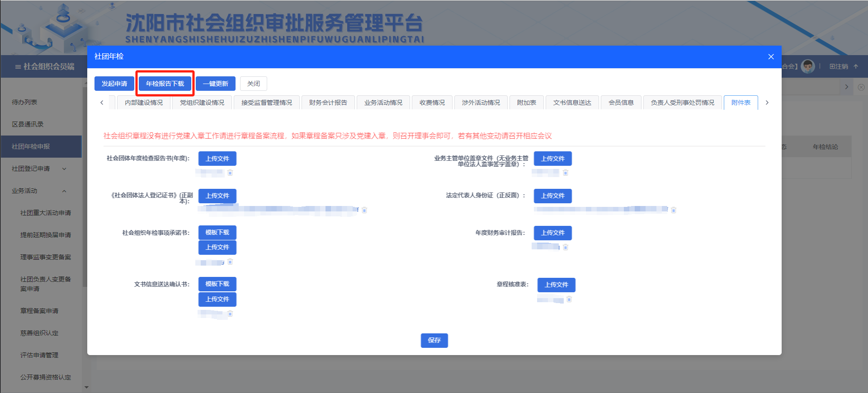868x393 pixels.
Task: Delete the uploaded legal representative ID file
Action: (673, 210)
